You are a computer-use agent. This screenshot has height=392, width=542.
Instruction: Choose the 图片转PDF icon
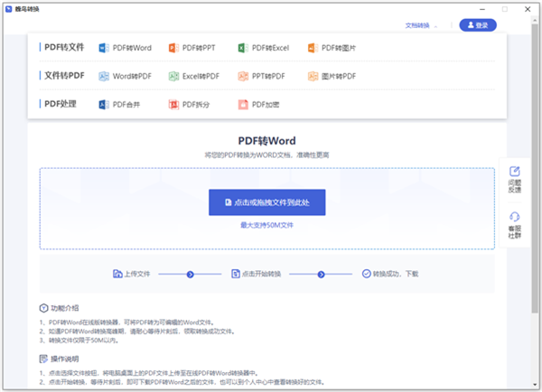pos(313,76)
